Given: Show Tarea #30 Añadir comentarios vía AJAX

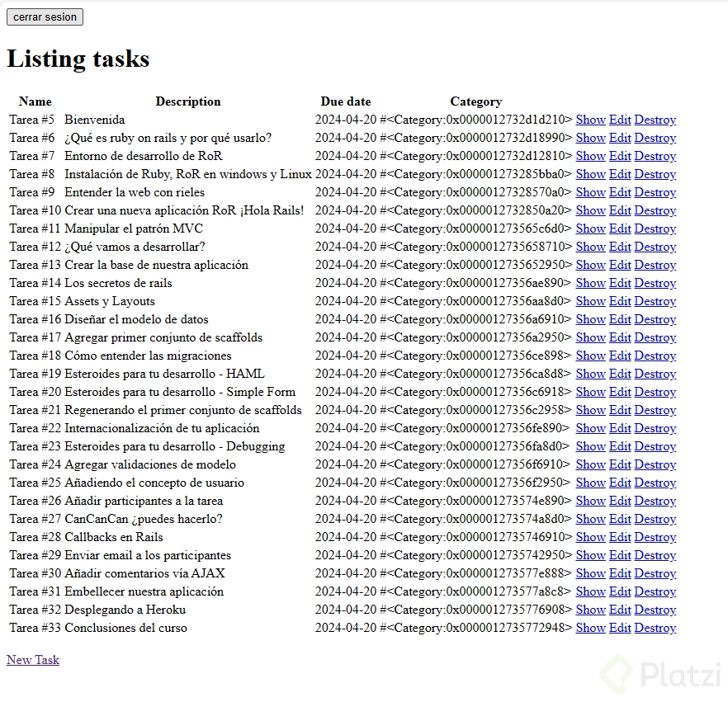Looking at the screenshot, I should point(590,573).
